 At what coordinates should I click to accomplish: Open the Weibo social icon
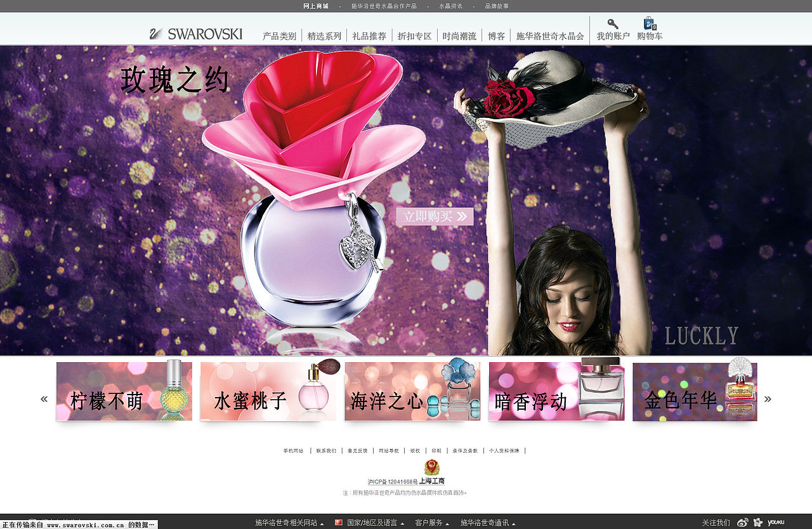pos(742,523)
